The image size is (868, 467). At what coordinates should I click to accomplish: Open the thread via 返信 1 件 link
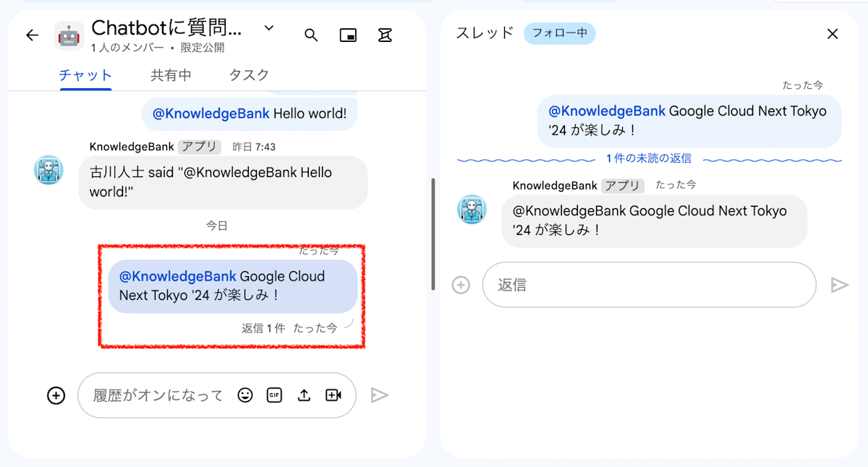point(263,328)
